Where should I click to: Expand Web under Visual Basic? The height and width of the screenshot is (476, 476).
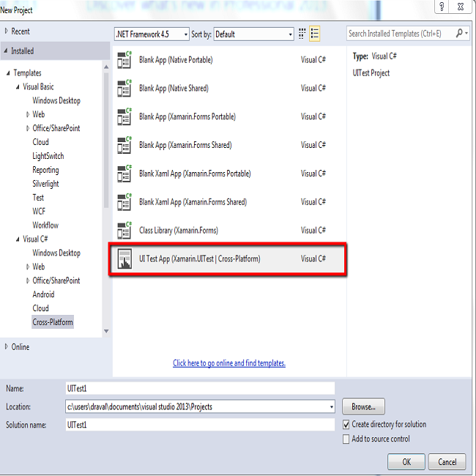coord(28,114)
